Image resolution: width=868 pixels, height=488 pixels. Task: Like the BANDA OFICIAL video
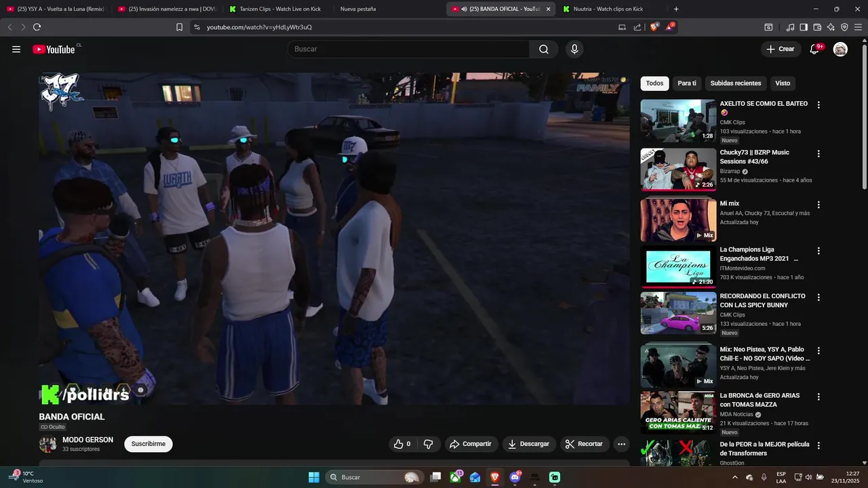[401, 444]
